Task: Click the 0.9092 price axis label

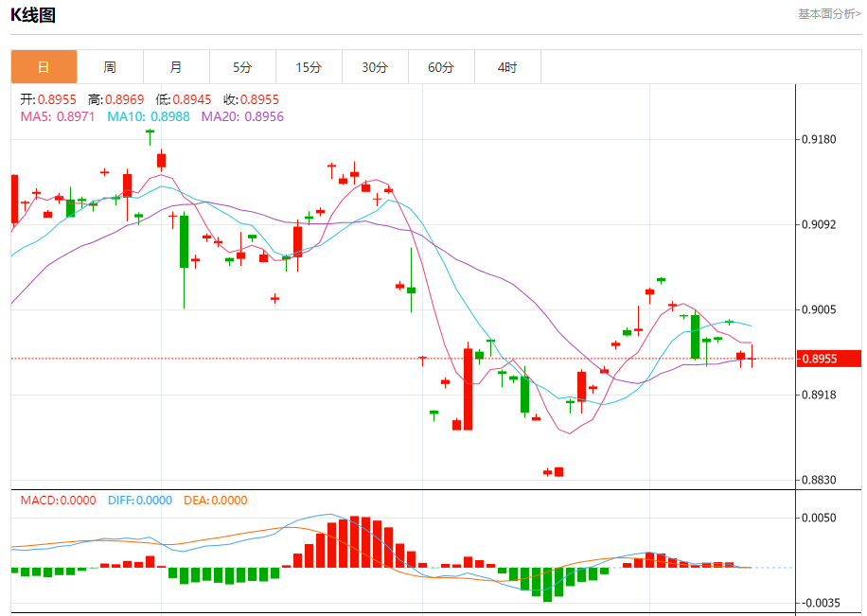Action: [819, 224]
